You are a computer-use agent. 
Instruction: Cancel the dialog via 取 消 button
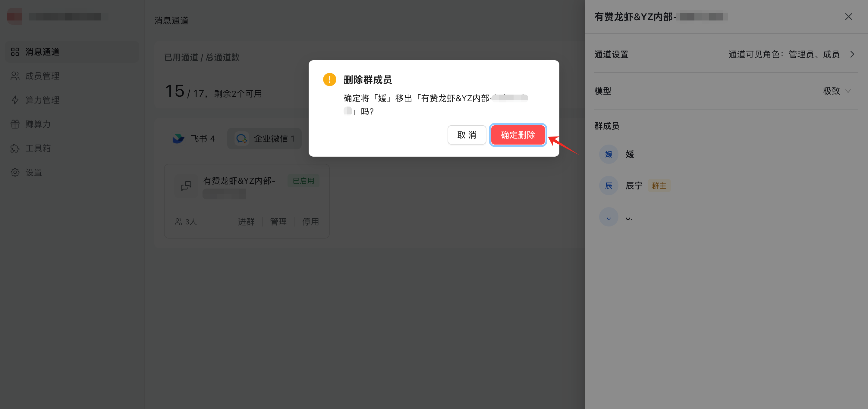coord(466,135)
